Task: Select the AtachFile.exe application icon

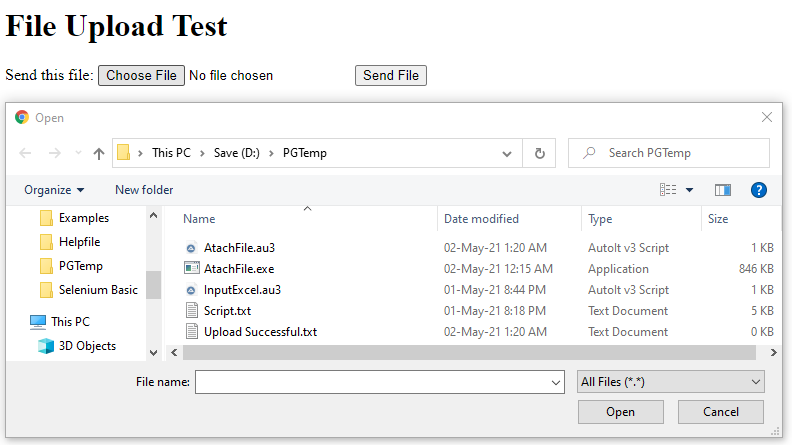Action: [x=191, y=268]
